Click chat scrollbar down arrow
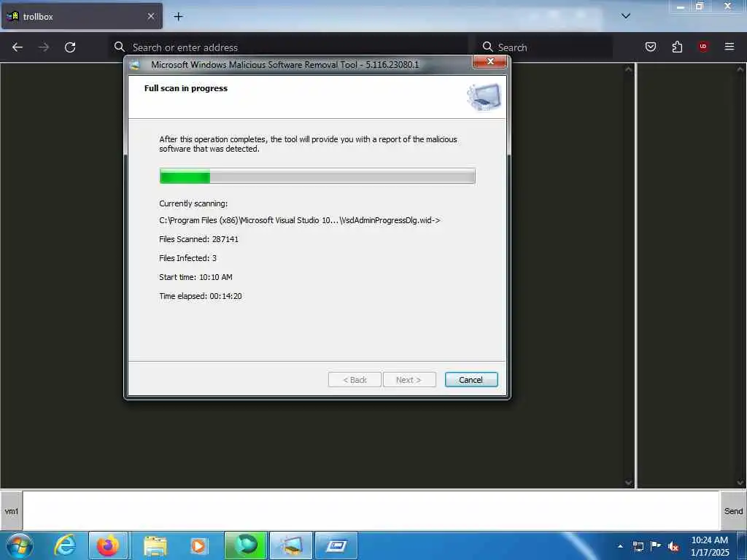Screen dimensions: 747x560 pos(628,483)
